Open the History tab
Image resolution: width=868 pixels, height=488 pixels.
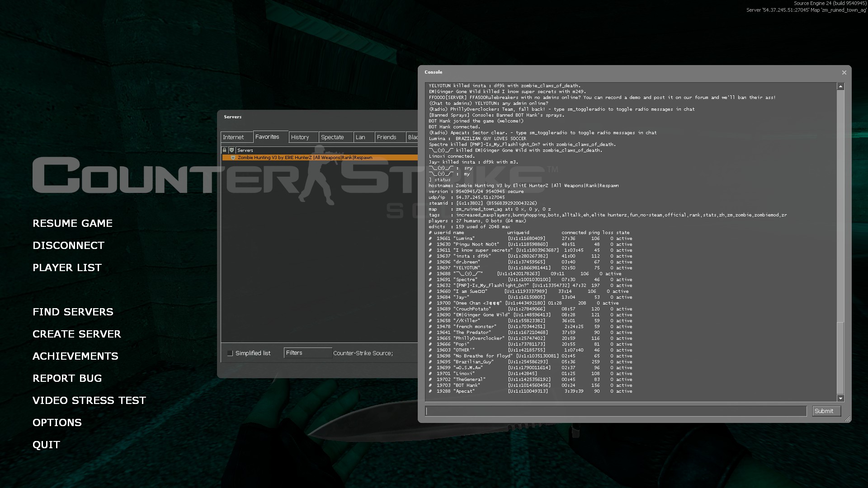(303, 137)
